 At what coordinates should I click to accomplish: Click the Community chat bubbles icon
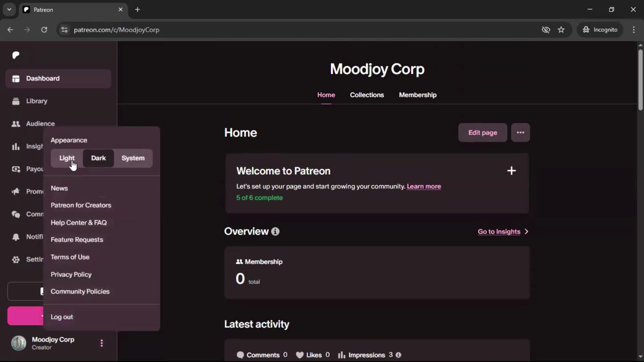pos(16,214)
